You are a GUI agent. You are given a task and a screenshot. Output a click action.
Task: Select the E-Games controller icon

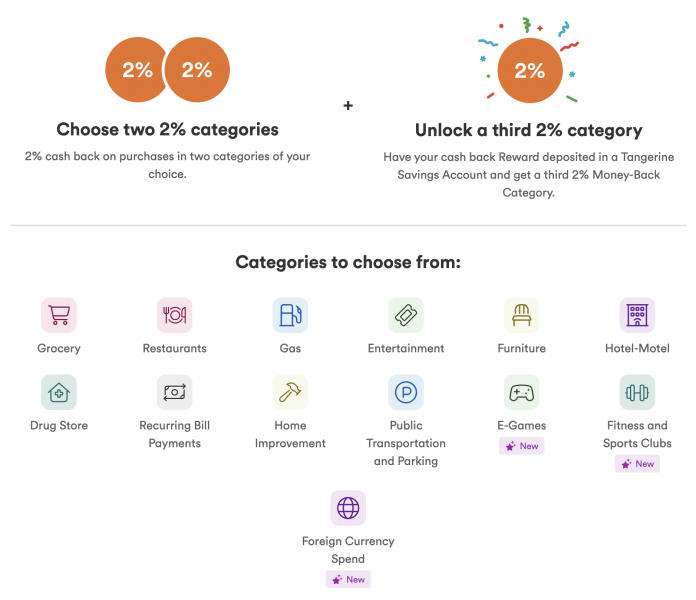tap(521, 392)
